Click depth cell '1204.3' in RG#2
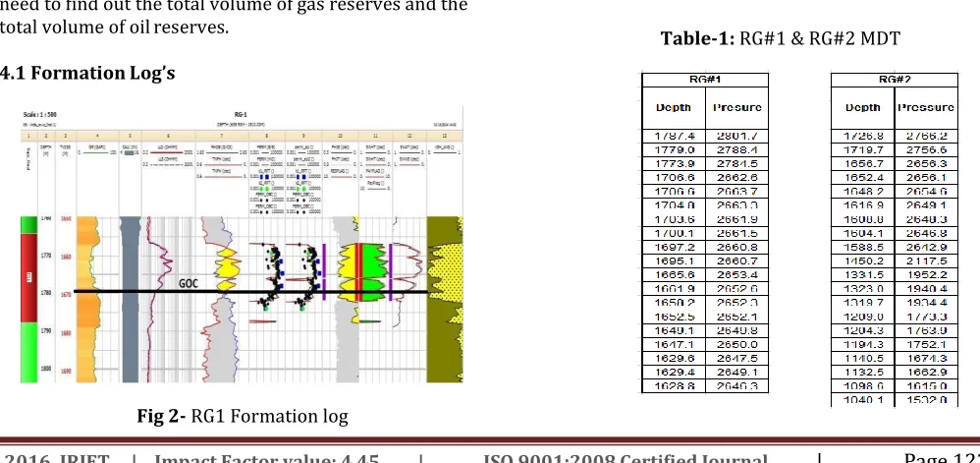The height and width of the screenshot is (463, 980). coord(863,330)
